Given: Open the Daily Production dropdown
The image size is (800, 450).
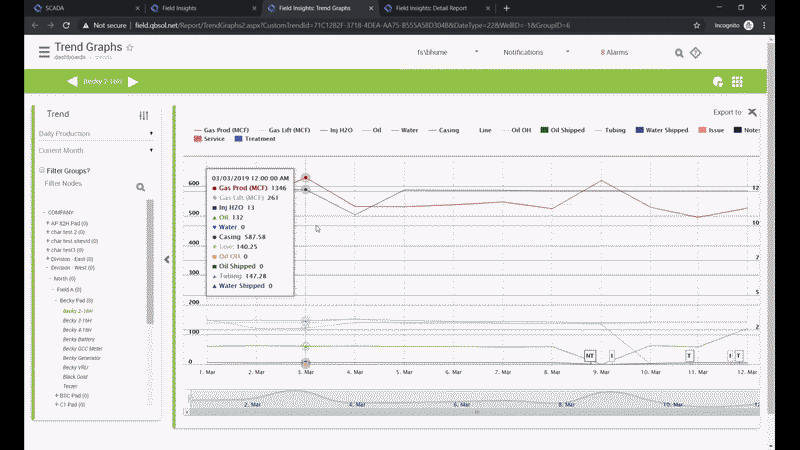Looking at the screenshot, I should [96, 134].
